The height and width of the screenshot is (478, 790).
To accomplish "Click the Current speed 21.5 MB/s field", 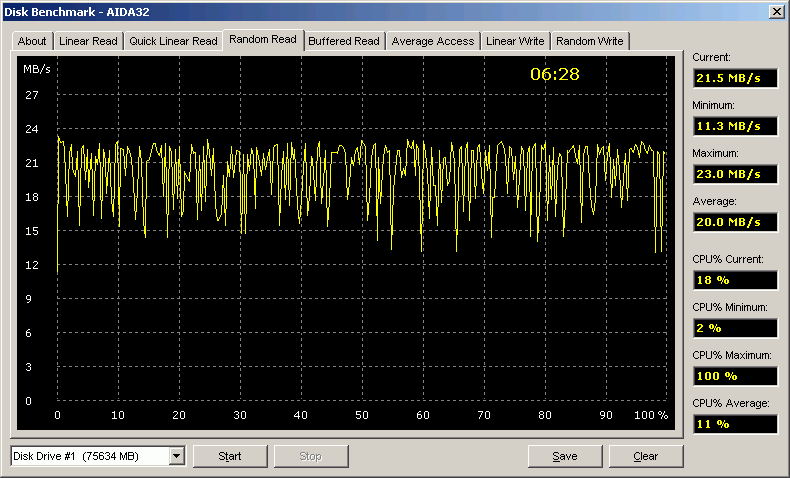I will pyautogui.click(x=734, y=78).
